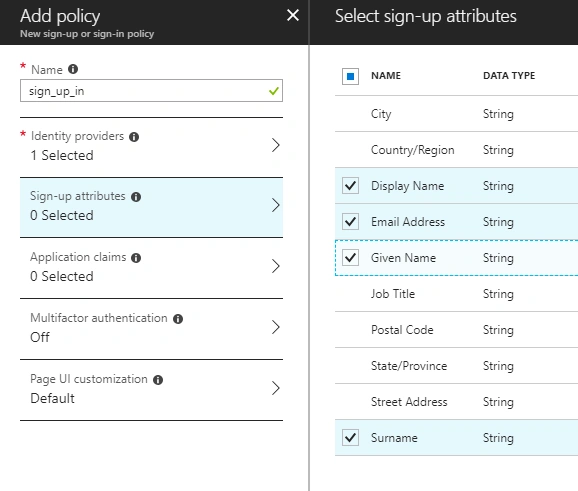Expand Multifactor authentication chevron
The height and width of the screenshot is (491, 578).
pos(276,327)
